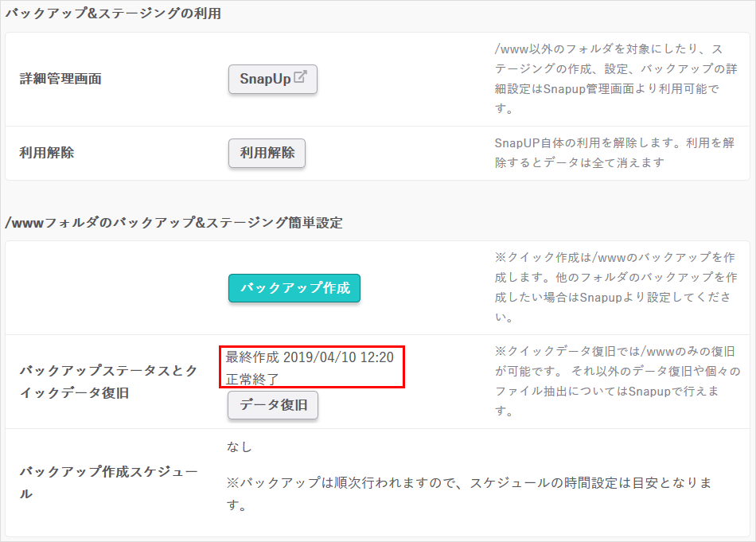Click the note starting with ※バックアップは順次行われます
The width and height of the screenshot is (756, 542).
(468, 493)
